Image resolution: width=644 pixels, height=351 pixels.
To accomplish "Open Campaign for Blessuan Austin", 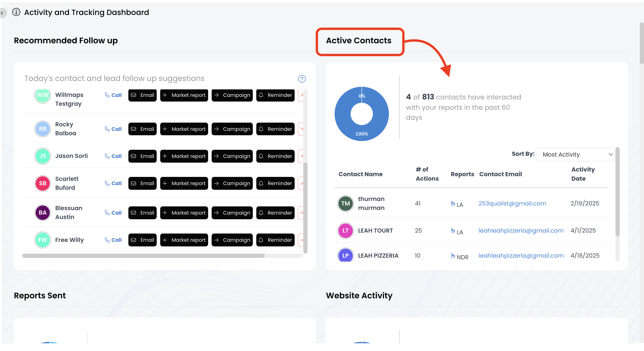I will click(x=232, y=213).
